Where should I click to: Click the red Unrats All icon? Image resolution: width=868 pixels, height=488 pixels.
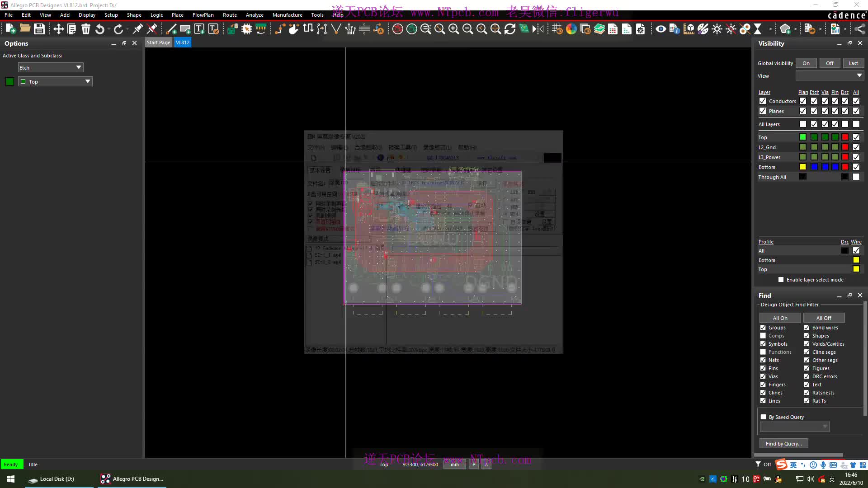click(398, 29)
